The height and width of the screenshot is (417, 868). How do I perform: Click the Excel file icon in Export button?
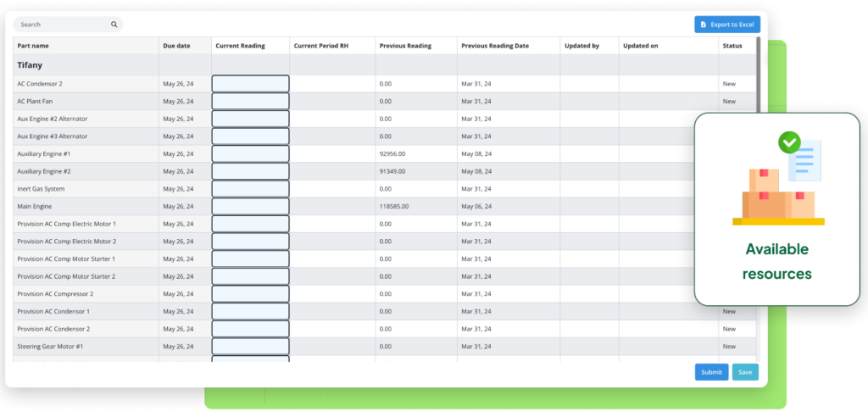pyautogui.click(x=703, y=25)
